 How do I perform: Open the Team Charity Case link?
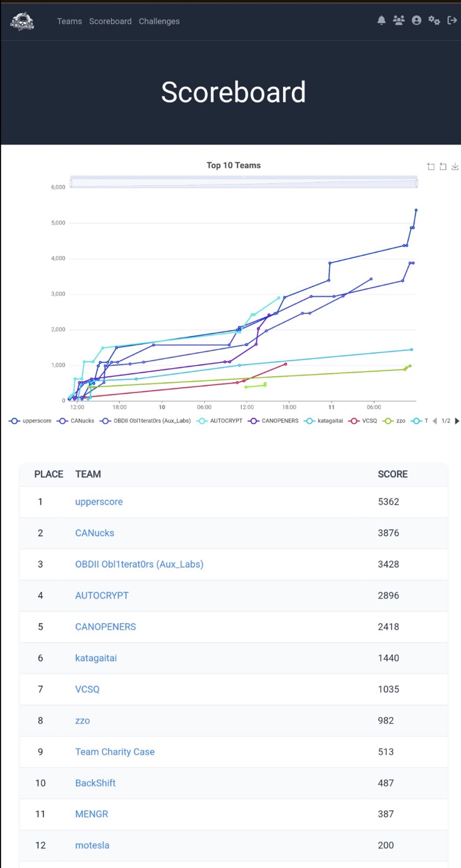pos(115,752)
